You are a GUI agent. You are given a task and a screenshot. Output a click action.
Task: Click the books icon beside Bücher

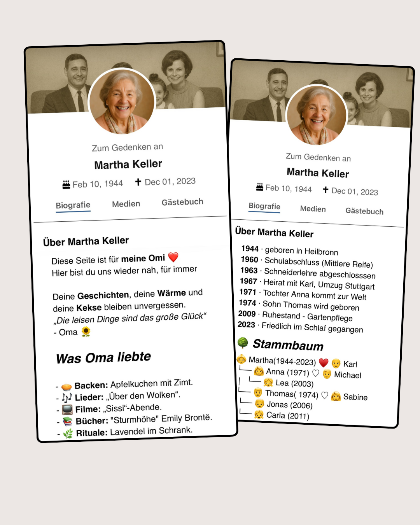coord(68,422)
